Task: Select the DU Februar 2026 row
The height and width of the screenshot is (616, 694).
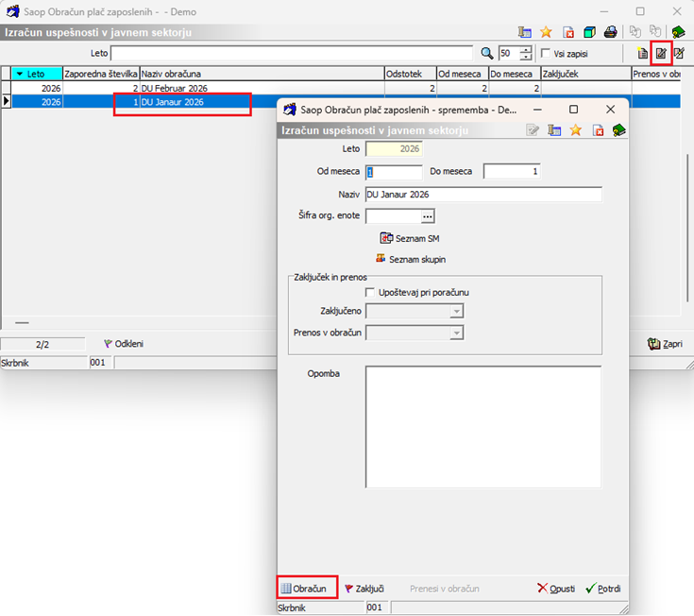Action: [346, 88]
